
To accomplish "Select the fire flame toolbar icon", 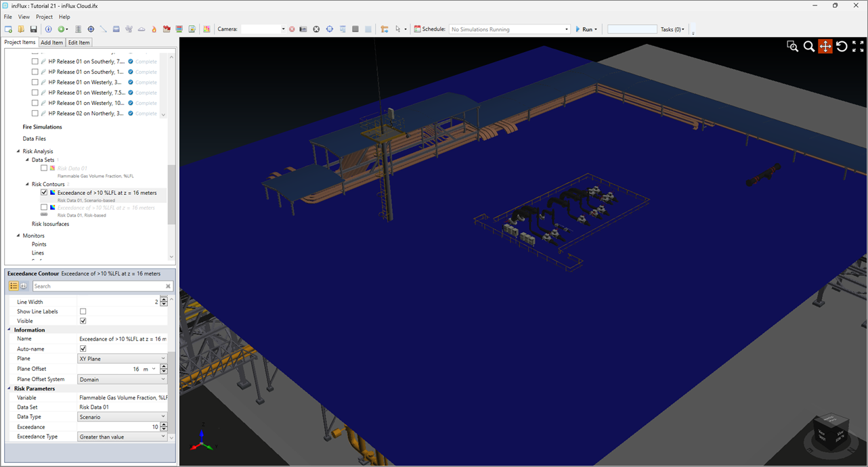I will tap(154, 29).
